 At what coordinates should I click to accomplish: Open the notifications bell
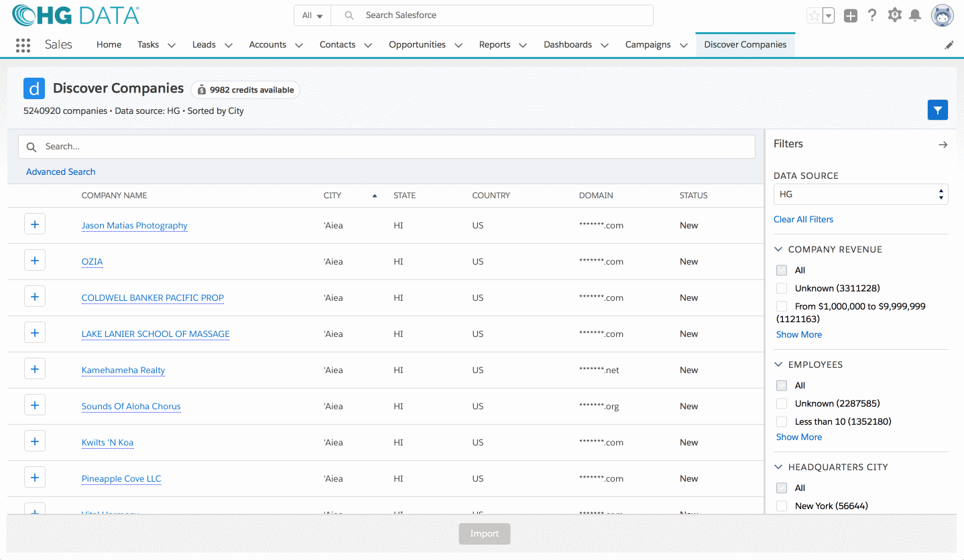914,15
